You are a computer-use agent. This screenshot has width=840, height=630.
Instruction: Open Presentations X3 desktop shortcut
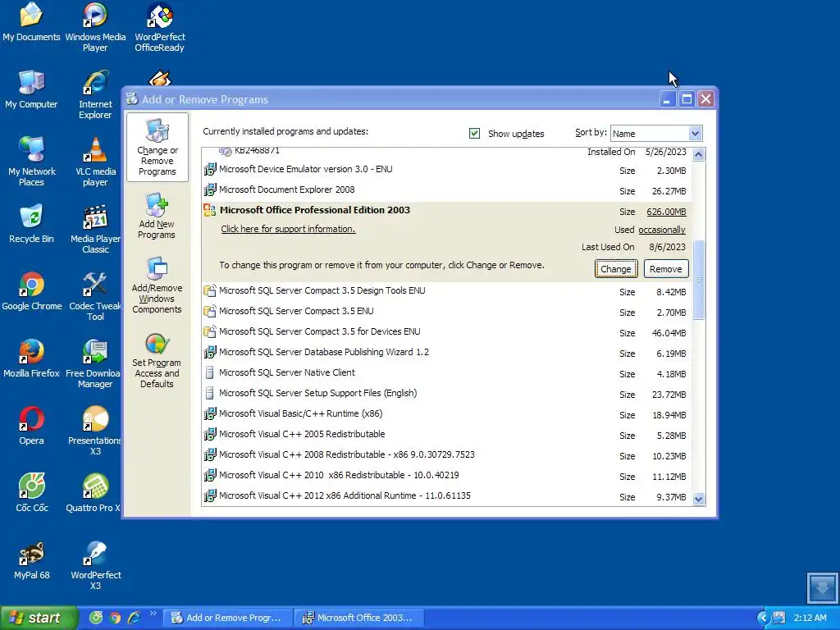pos(95,431)
